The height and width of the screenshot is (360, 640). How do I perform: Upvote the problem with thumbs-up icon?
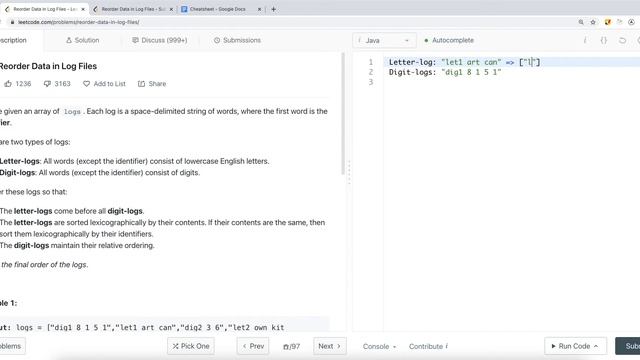pyautogui.click(x=8, y=84)
